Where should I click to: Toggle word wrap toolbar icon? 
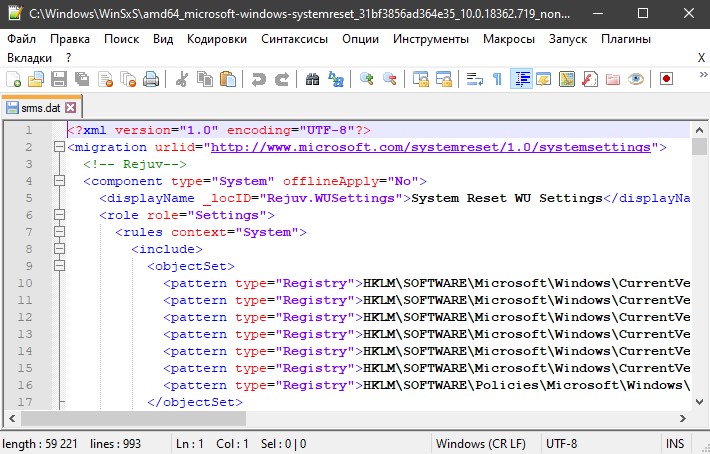click(x=475, y=79)
